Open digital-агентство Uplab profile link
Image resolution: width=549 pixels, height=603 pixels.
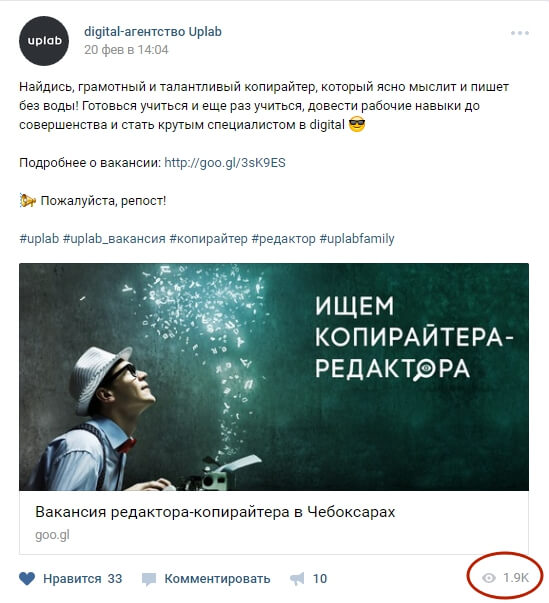(x=153, y=32)
